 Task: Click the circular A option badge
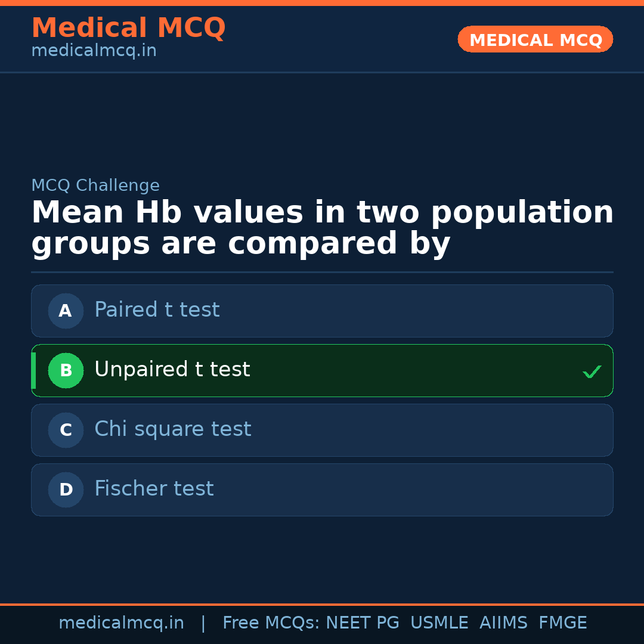[x=66, y=311]
